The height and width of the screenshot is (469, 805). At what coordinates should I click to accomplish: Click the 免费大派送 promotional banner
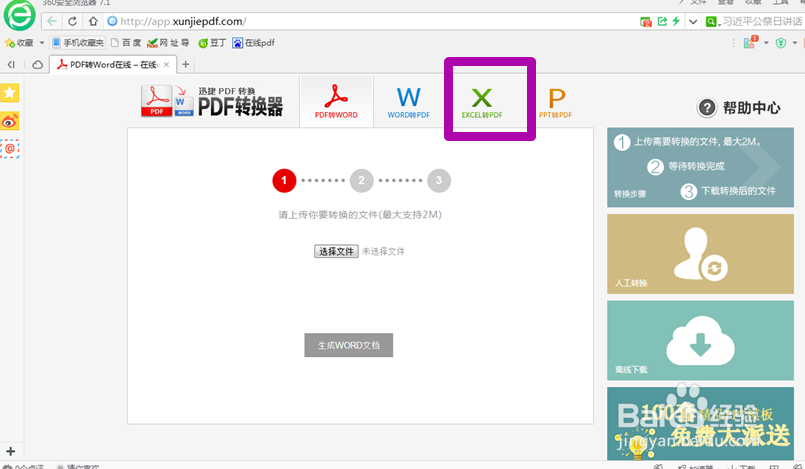coord(700,424)
